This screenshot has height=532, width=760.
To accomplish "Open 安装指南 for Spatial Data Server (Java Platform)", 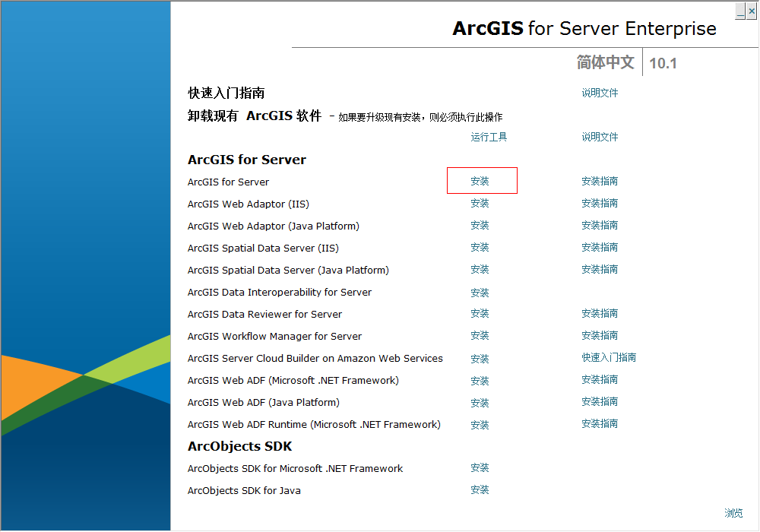I will [600, 269].
